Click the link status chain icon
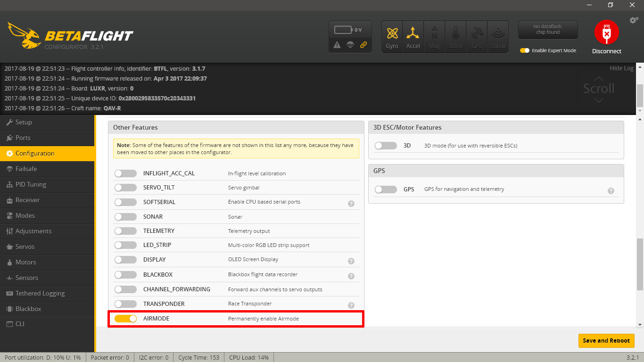The height and width of the screenshot is (362, 644). 363,45
